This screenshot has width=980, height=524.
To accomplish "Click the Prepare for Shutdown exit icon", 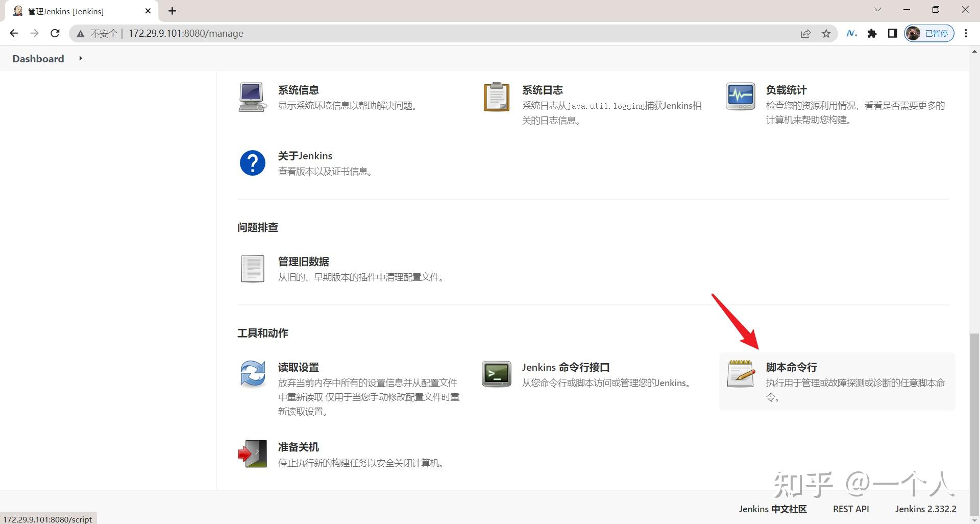I will click(253, 454).
